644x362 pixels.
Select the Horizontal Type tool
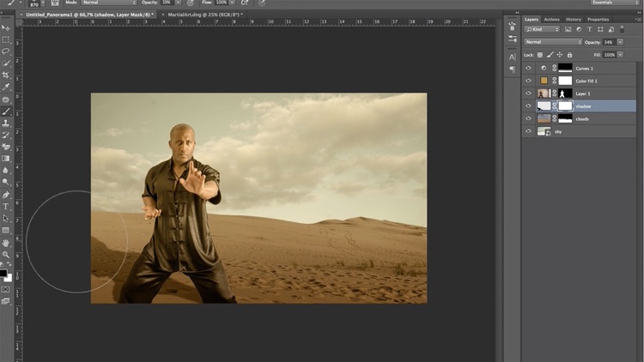tap(6, 206)
